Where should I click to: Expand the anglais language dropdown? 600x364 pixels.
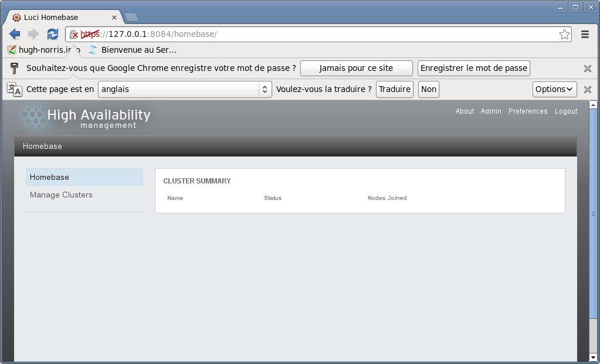185,89
